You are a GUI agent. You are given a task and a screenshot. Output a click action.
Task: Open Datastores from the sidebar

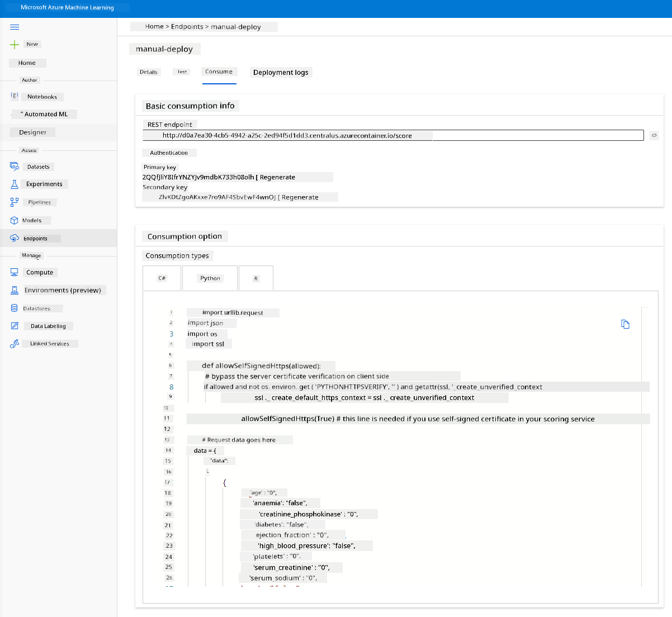pyautogui.click(x=37, y=308)
